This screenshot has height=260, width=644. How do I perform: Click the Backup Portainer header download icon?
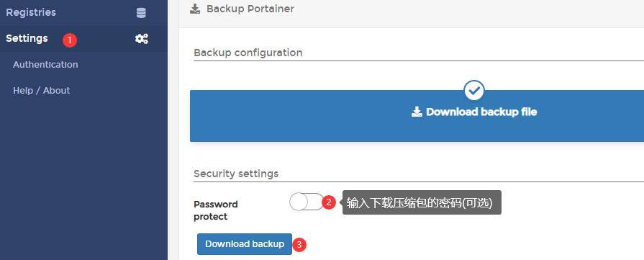coord(195,9)
